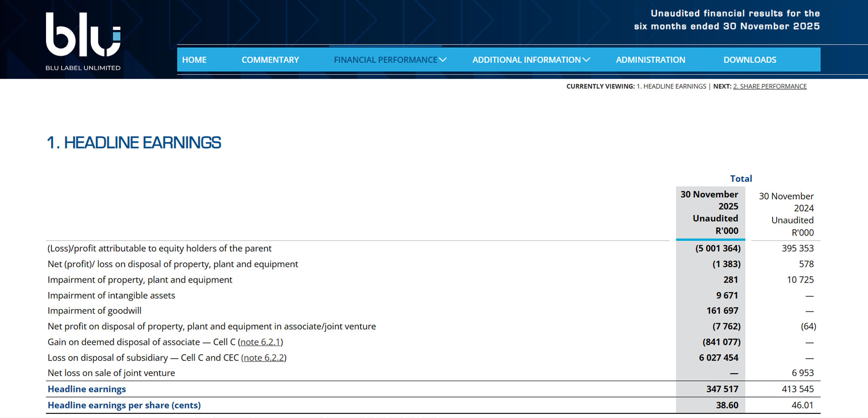Select the 30 November 2024 Unaudited column header
The height and width of the screenshot is (418, 868).
click(786, 214)
